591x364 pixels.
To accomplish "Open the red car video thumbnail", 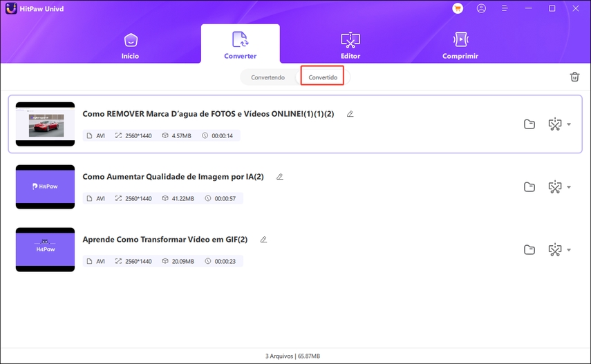I will pos(45,124).
